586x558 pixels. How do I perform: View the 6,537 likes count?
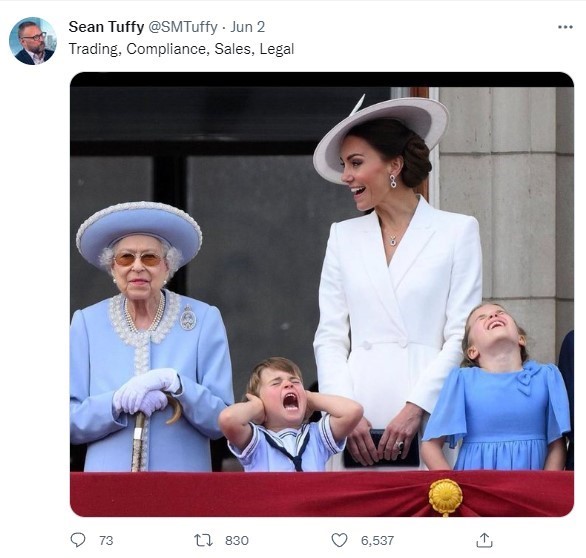(377, 540)
